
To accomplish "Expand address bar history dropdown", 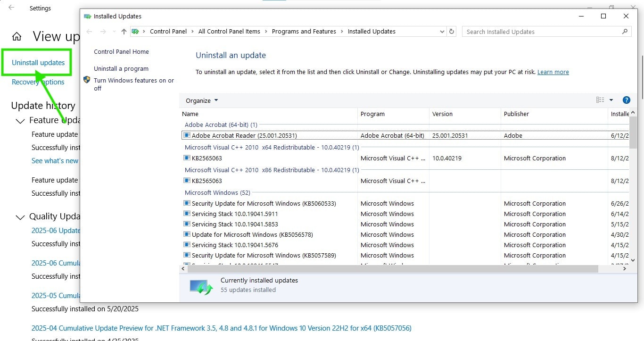I will (442, 32).
